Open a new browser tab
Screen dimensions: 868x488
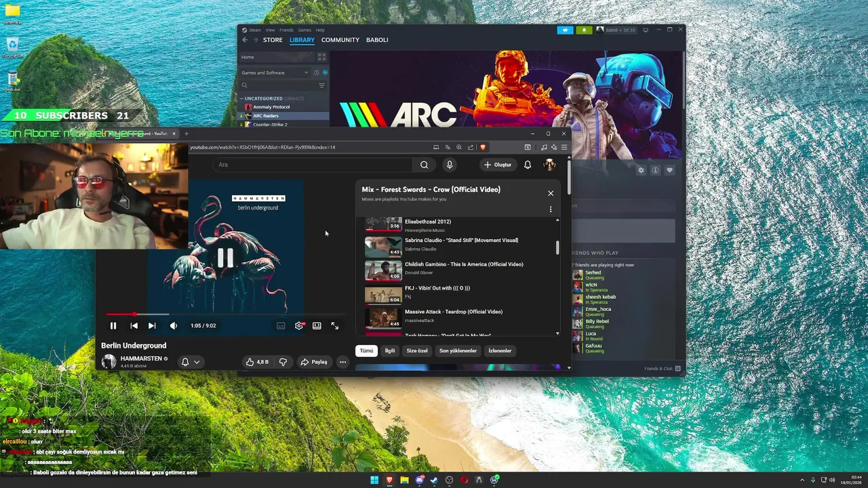tap(186, 134)
